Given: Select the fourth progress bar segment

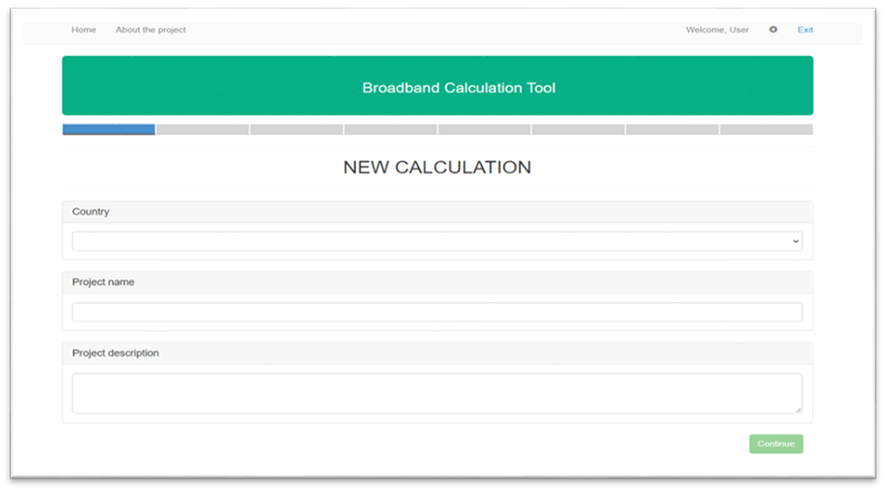Looking at the screenshot, I should 390,129.
